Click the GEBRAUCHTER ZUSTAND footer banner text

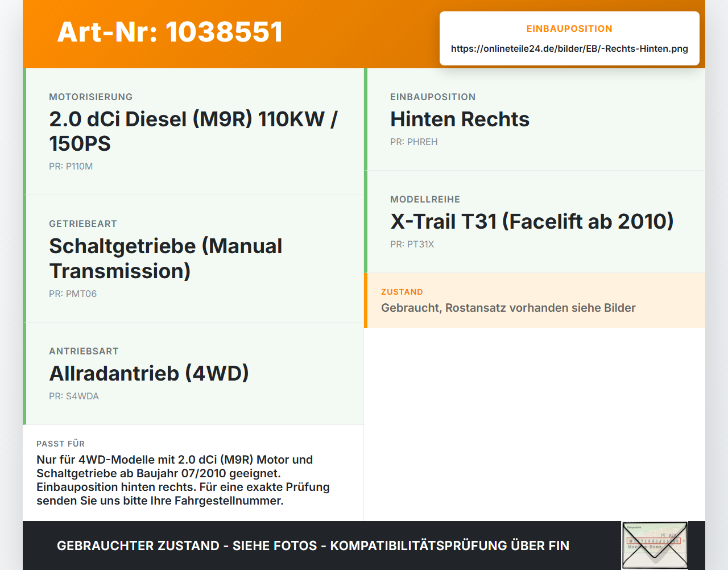[x=313, y=546]
